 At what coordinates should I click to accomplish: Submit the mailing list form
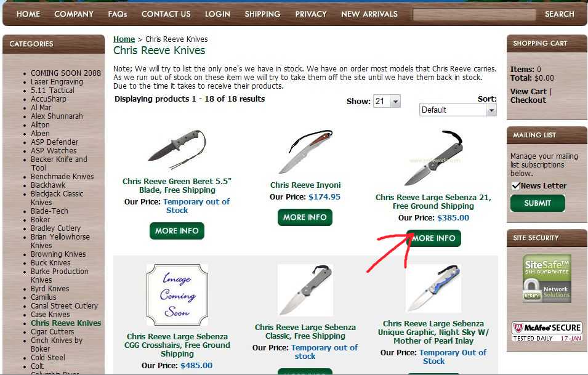click(x=538, y=203)
